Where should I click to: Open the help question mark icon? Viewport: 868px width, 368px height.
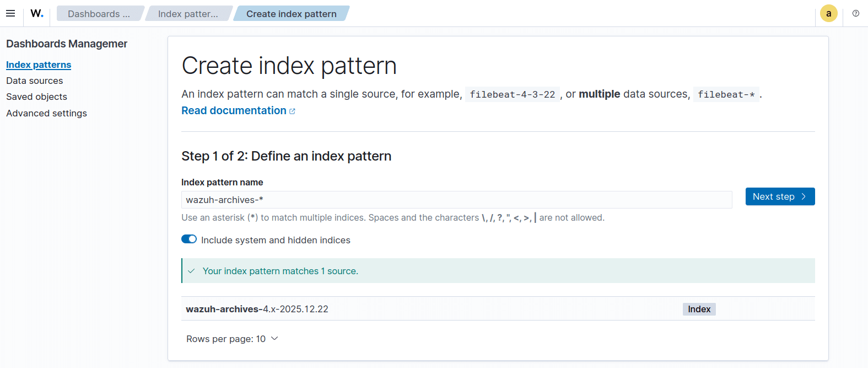[x=855, y=13]
